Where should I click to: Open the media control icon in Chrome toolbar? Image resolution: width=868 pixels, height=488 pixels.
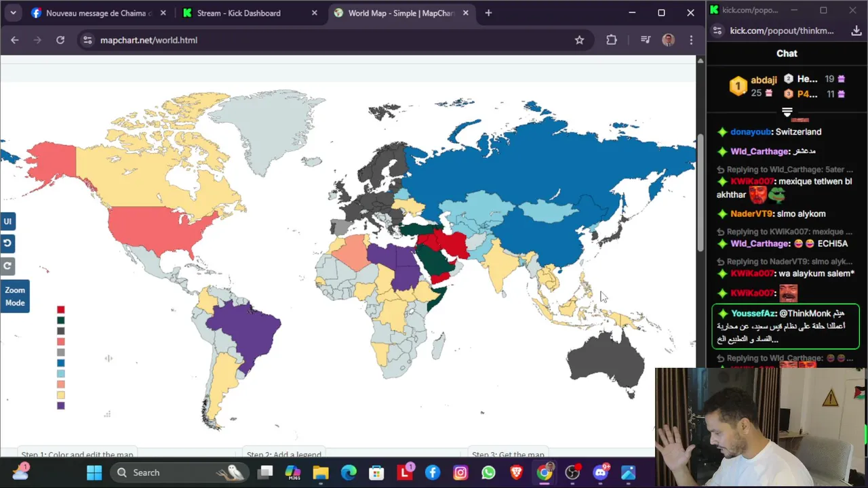(646, 40)
